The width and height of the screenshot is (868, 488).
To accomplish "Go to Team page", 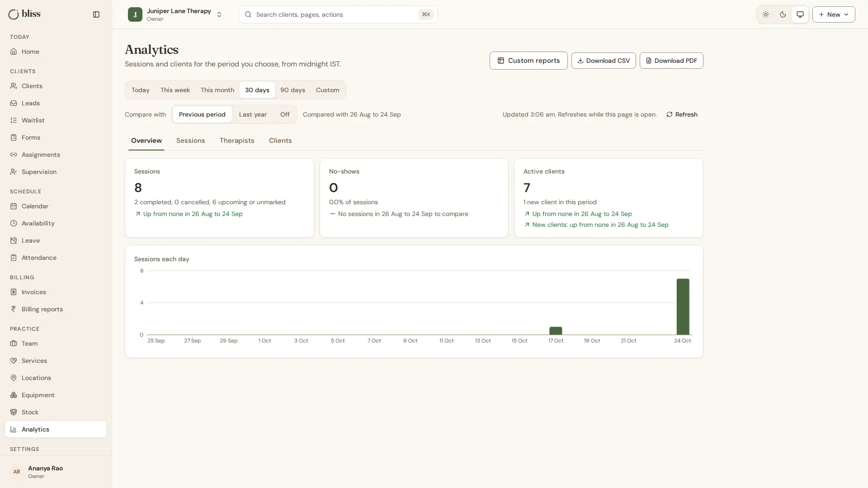I will [56, 343].
